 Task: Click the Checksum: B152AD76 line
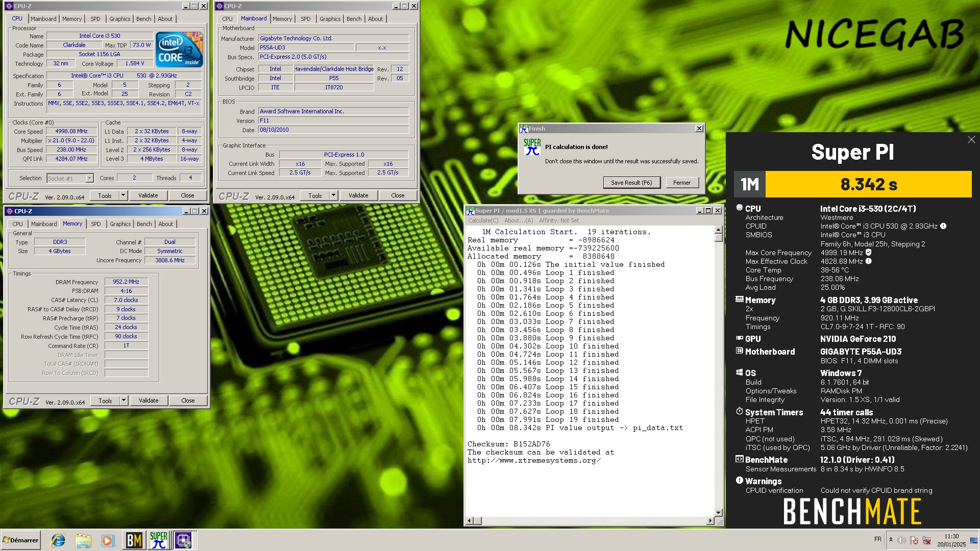point(509,444)
